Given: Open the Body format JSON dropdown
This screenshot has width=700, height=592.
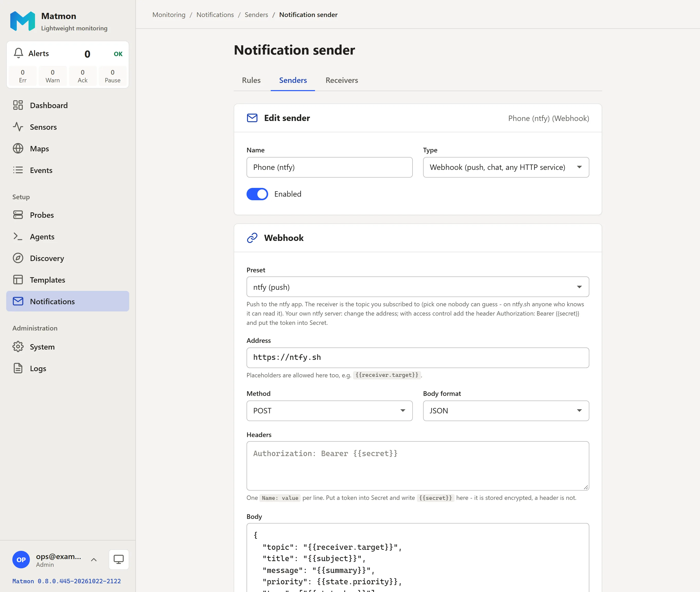Looking at the screenshot, I should point(506,411).
